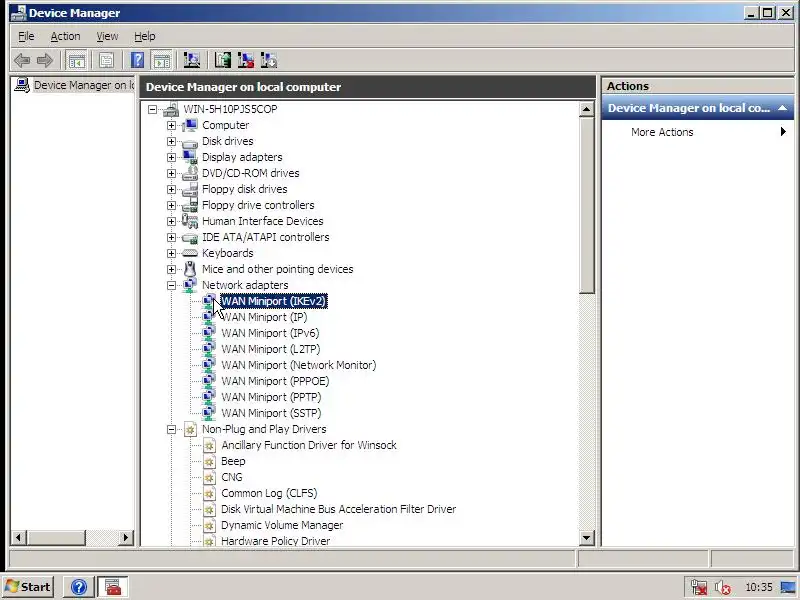Toggle Show/Hide Action Pane toolbar icon
Viewport: 800px width, 600px height.
(162, 61)
